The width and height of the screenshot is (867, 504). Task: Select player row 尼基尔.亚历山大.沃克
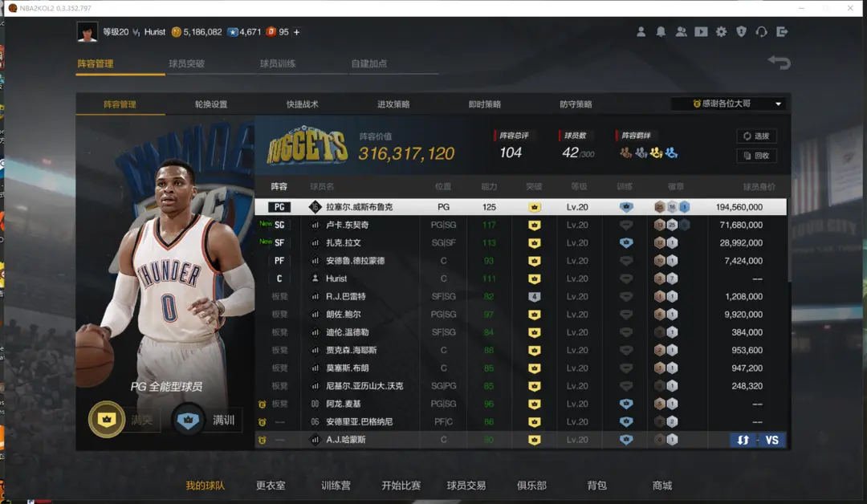coord(520,386)
